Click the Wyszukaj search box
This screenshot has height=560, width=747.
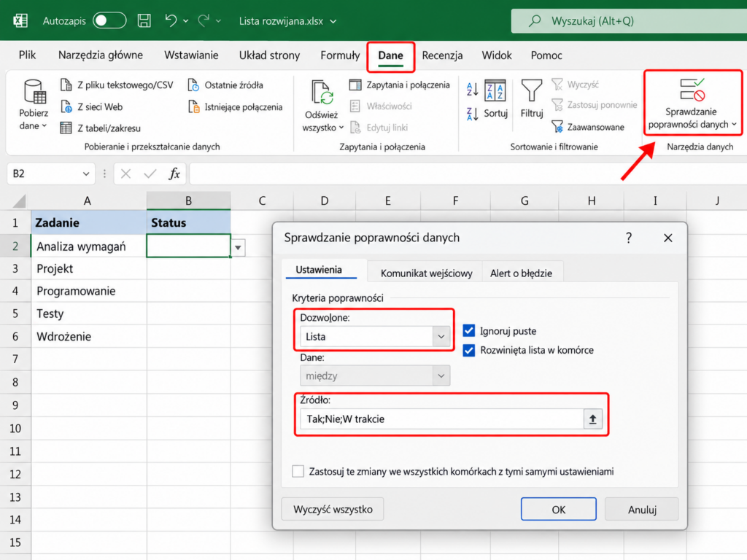[x=629, y=21]
